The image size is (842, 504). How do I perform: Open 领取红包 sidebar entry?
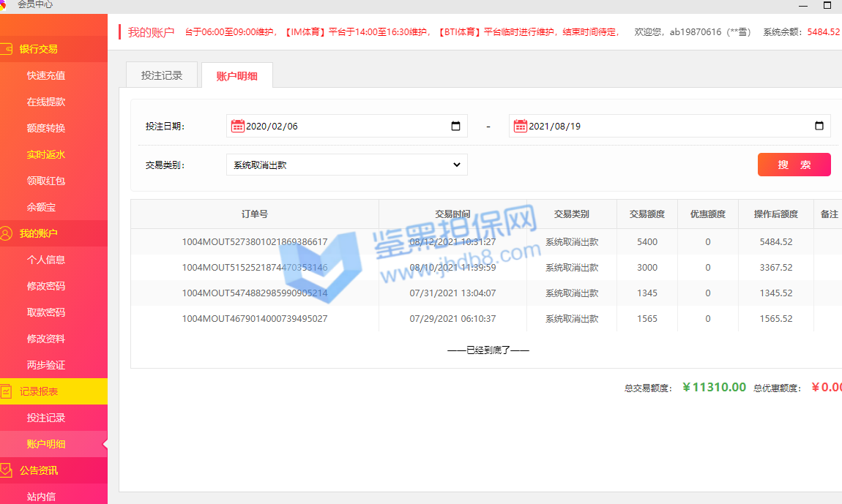(x=46, y=181)
